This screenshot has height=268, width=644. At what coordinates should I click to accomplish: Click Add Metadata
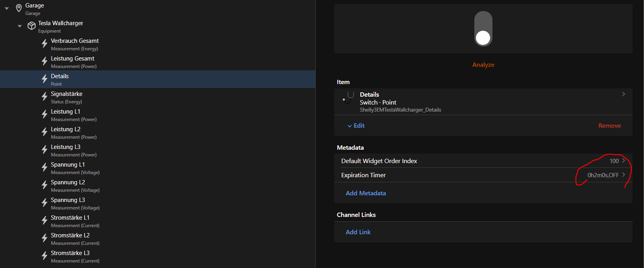click(x=365, y=193)
